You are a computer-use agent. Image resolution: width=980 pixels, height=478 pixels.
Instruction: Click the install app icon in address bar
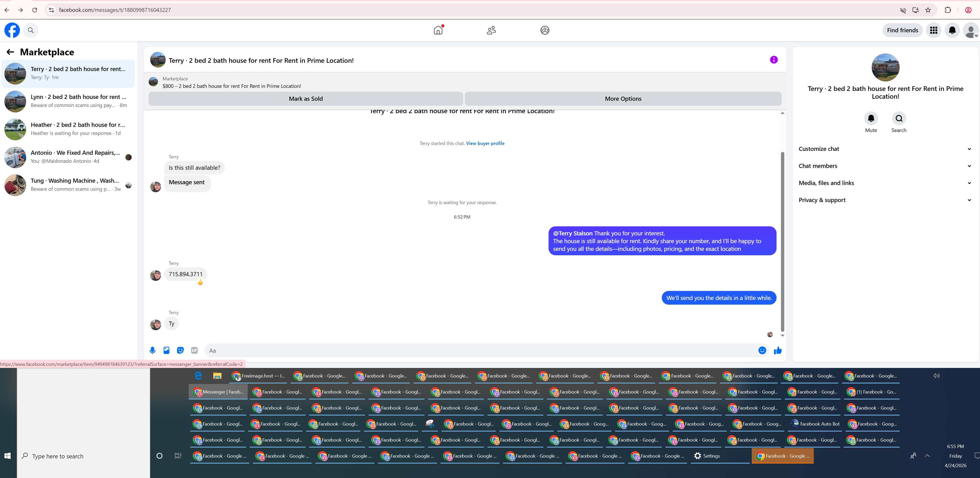pos(916,10)
